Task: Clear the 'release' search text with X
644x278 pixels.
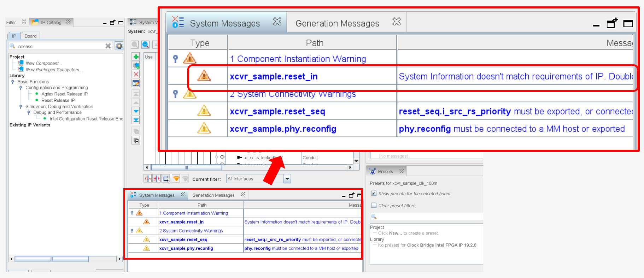Action: pos(108,46)
